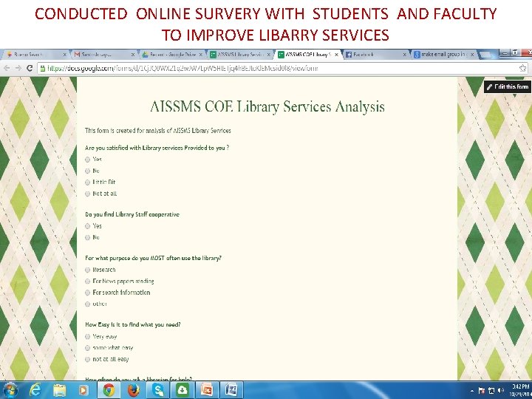Screen dimensions: 532x399
Task: Click the docs.google.com address bar
Action: pyautogui.click(x=282, y=68)
